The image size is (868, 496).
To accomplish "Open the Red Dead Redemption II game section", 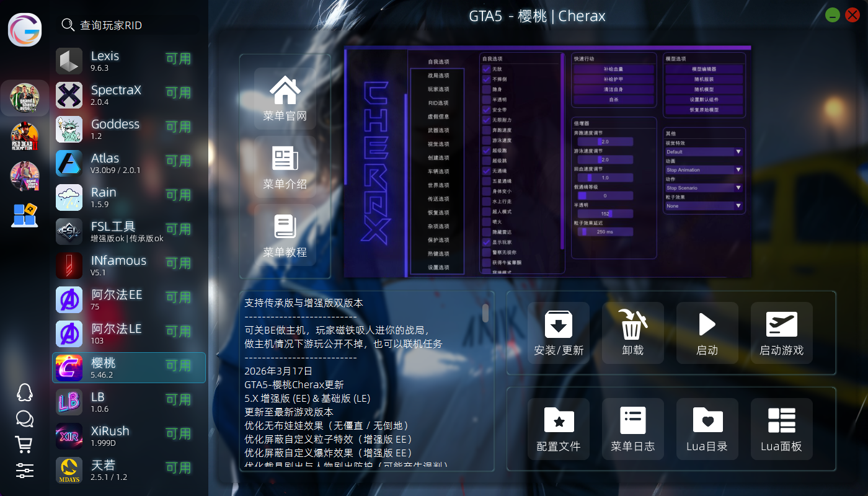I will tap(25, 137).
